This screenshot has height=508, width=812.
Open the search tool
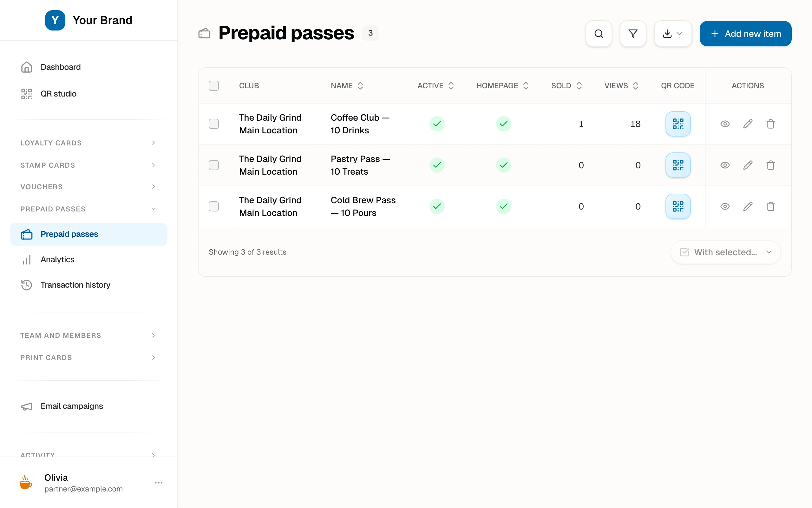pyautogui.click(x=599, y=34)
